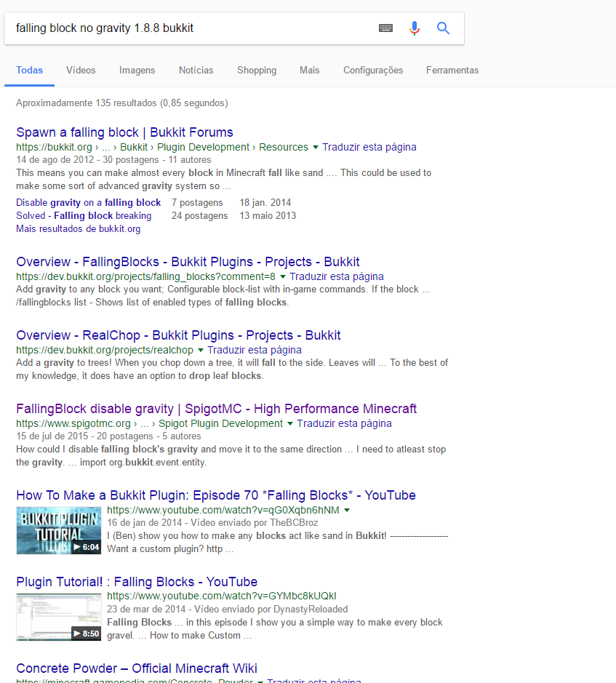
Task: Expand dropdown arrow beside realchop URL
Action: [x=201, y=350]
